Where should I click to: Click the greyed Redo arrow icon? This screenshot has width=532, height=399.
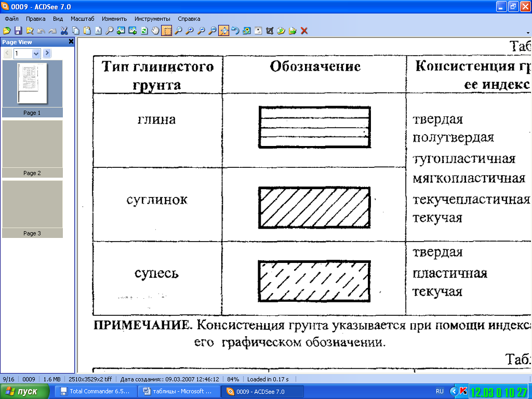coord(52,31)
